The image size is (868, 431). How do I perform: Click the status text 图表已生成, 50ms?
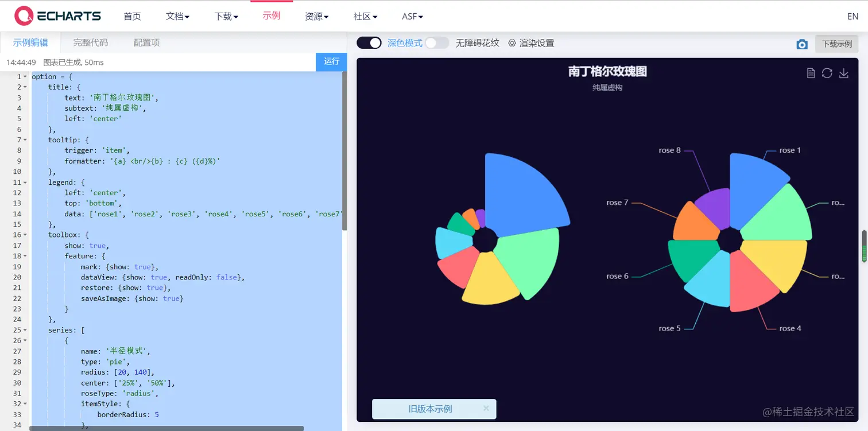click(73, 62)
